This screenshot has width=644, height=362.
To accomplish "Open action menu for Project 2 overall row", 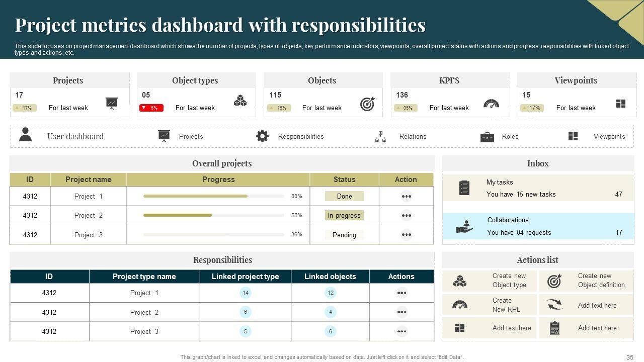I will 407,216.
